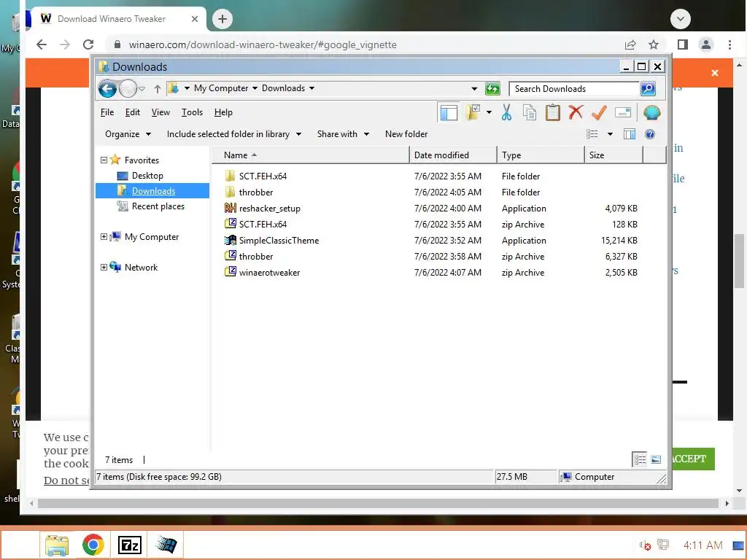Open dropdown arrow after Downloads breadcrumb

311,88
